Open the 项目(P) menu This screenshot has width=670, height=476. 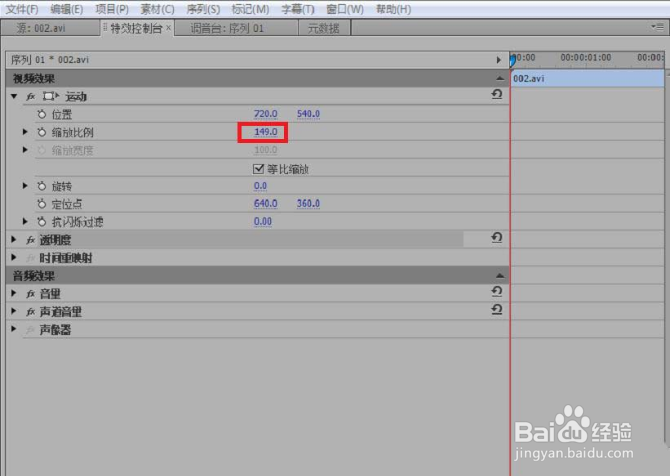point(112,9)
